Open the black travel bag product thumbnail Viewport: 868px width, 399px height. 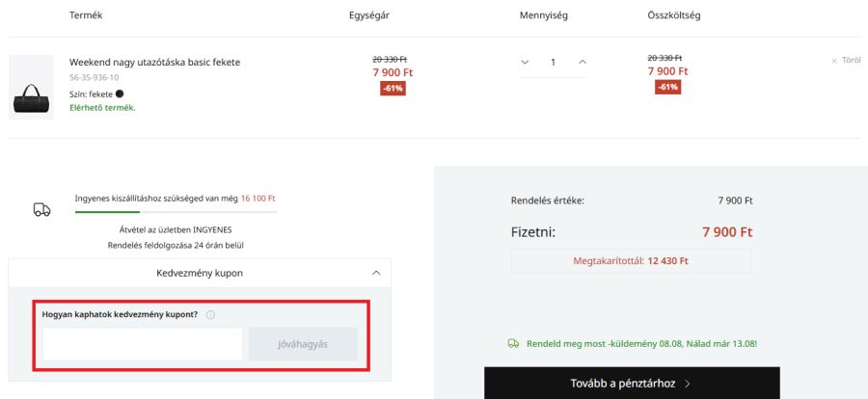[x=31, y=89]
